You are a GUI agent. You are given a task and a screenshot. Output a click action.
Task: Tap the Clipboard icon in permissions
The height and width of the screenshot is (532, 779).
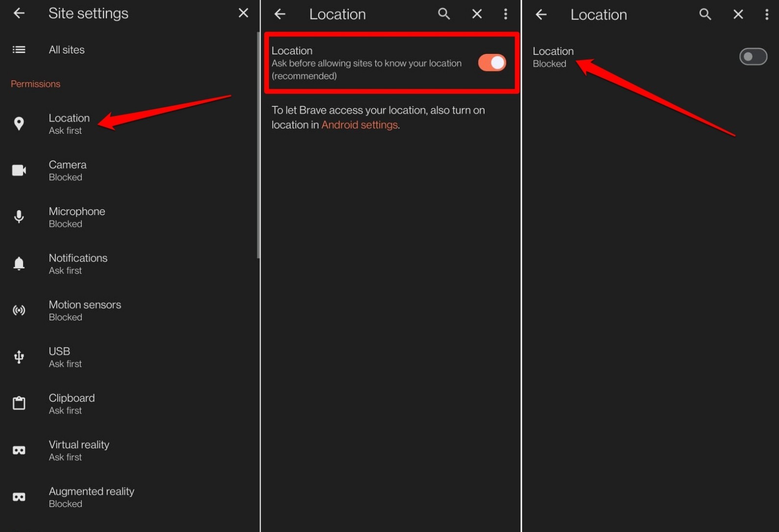19,403
